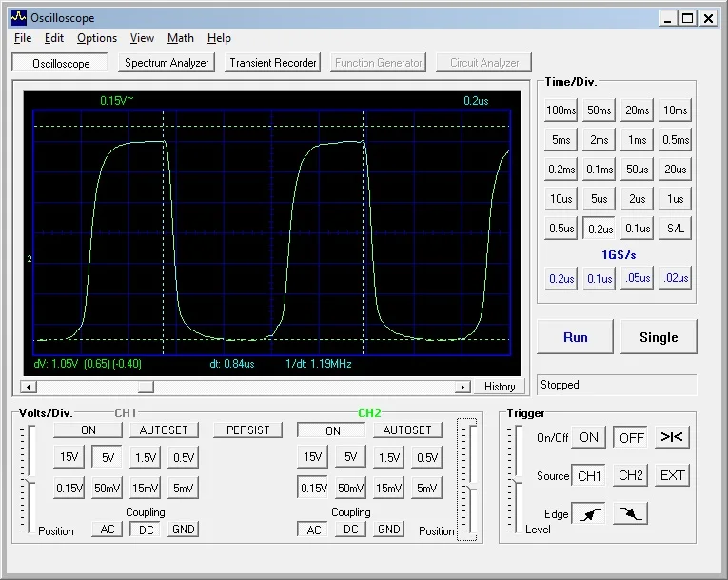The height and width of the screenshot is (580, 728).
Task: Click left arrow of waveform scrollbar
Action: tap(28, 387)
